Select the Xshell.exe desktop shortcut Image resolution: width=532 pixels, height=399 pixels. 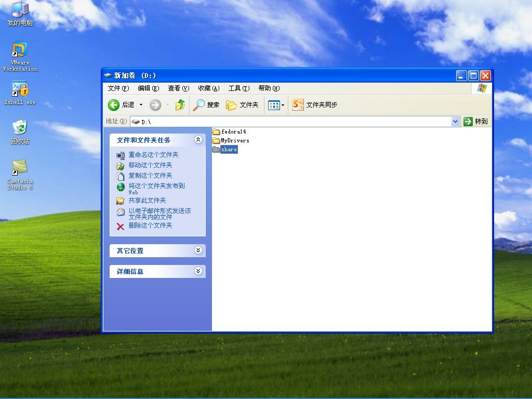click(x=20, y=92)
